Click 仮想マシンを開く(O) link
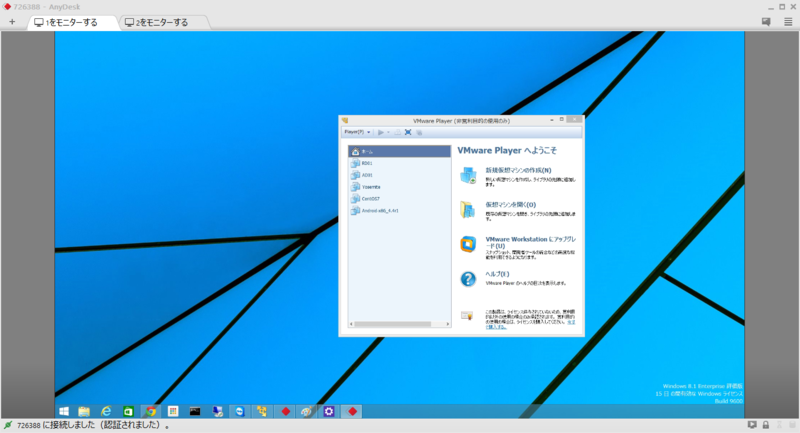 [x=510, y=205]
